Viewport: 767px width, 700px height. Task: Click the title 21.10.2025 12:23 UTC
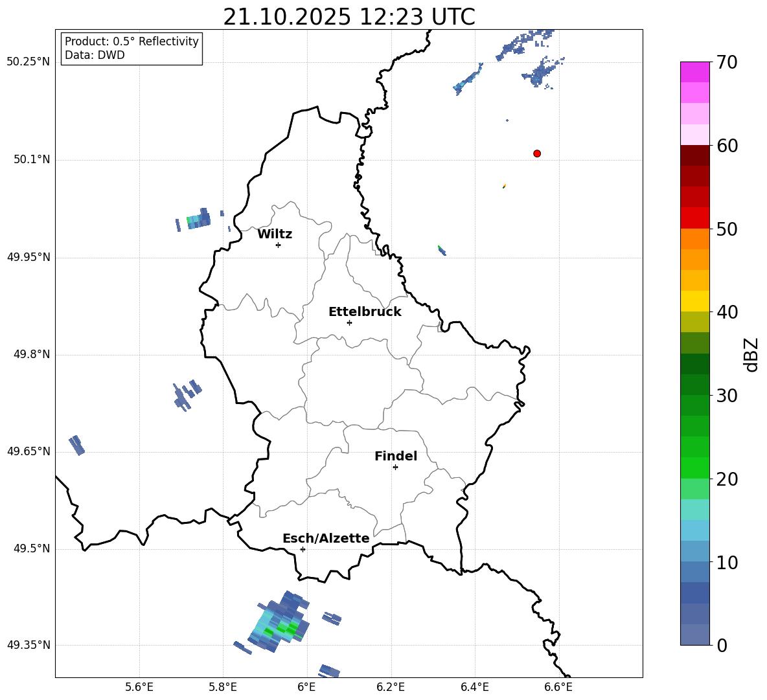[349, 17]
